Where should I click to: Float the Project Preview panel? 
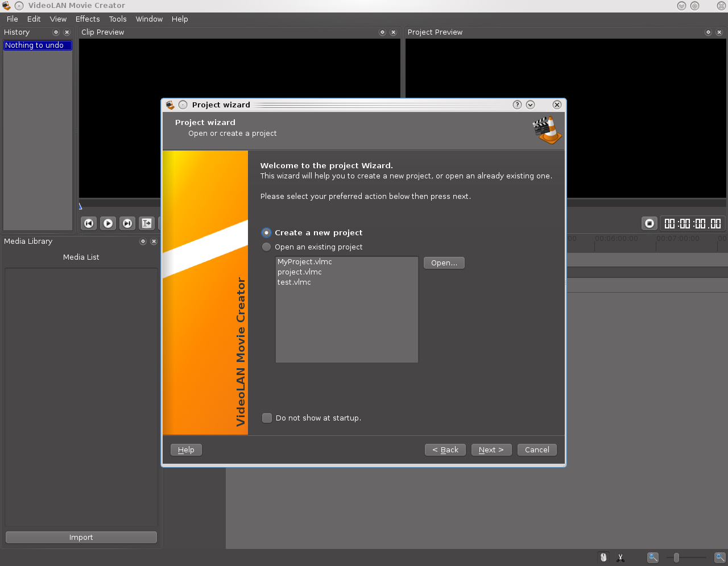pos(708,32)
